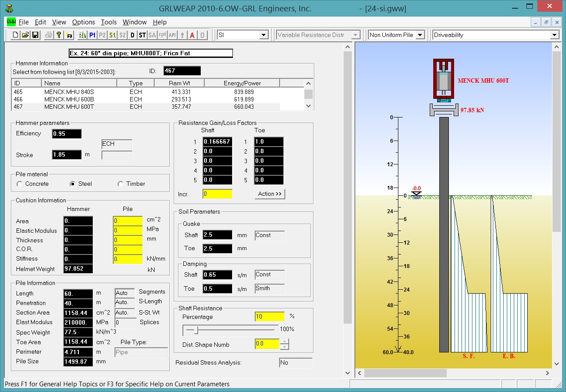Click the F3 specific help icon
Image resolution: width=566 pixels, height=392 pixels.
point(70,35)
